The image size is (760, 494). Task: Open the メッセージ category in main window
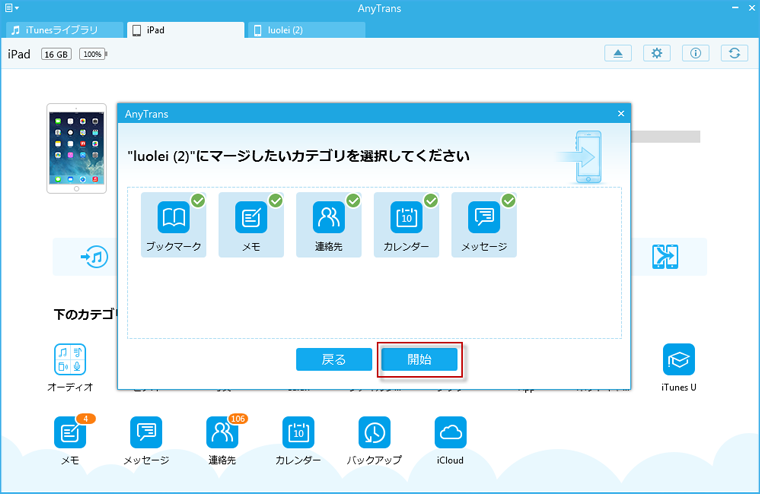tap(146, 440)
